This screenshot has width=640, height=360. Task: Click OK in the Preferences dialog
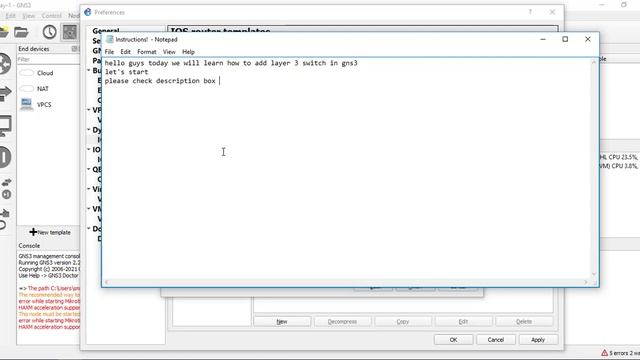coord(453,340)
